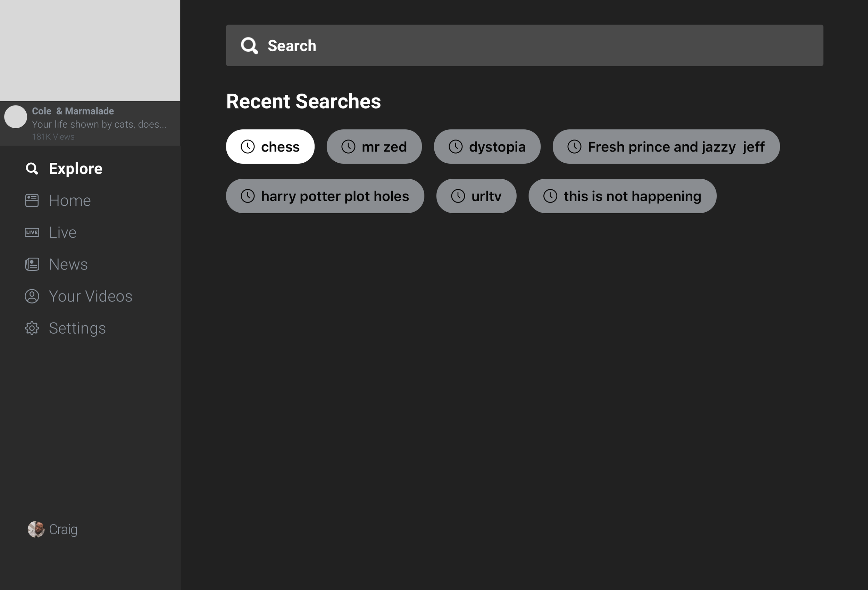Screen dimensions: 868x590
Task: Click the Settings gear icon
Action: (x=32, y=328)
